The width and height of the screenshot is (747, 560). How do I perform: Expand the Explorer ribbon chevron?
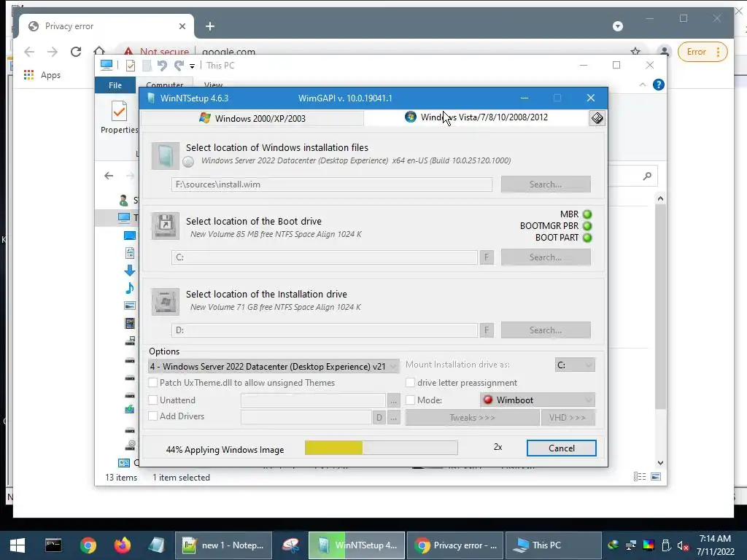(643, 85)
